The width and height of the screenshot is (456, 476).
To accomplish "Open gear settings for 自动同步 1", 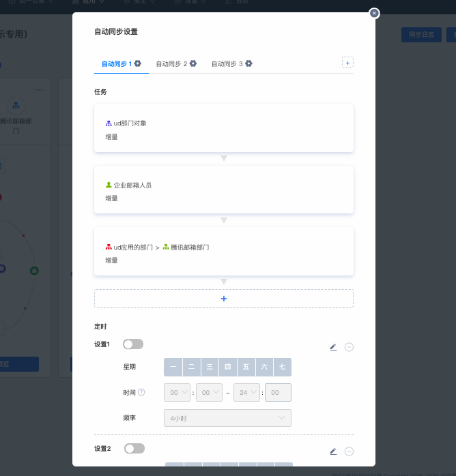I will point(138,63).
